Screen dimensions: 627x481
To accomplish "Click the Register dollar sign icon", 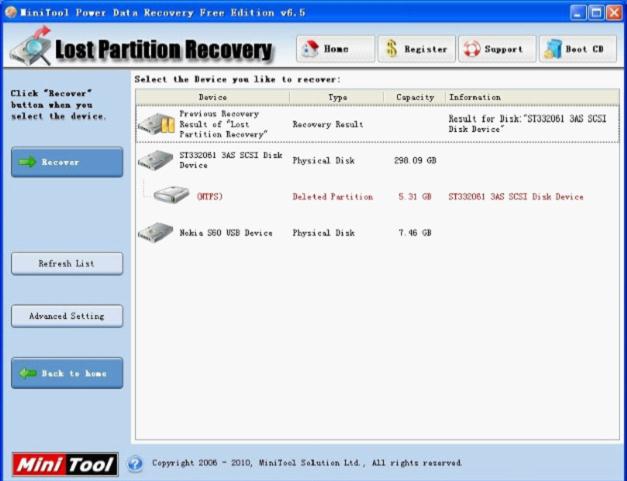I will click(x=391, y=49).
